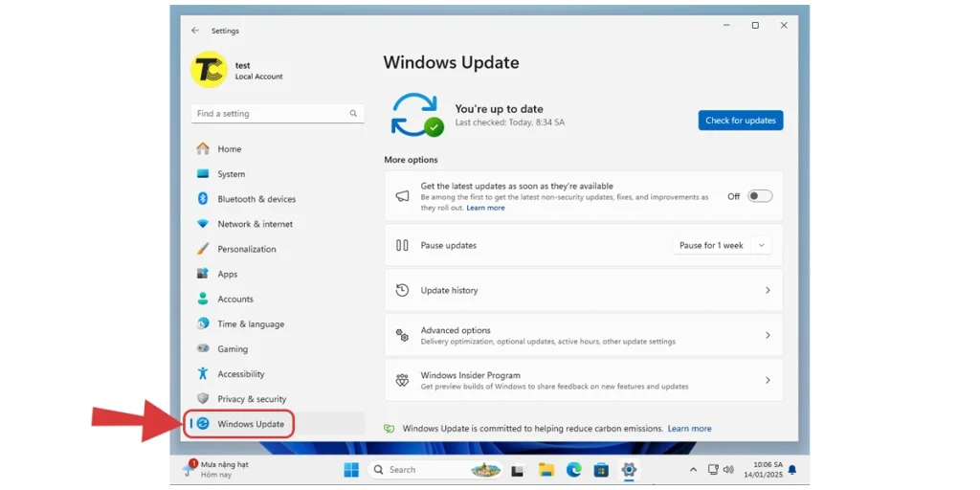Click the test Local Account profile picture
The width and height of the screenshot is (980, 490).
click(x=208, y=71)
